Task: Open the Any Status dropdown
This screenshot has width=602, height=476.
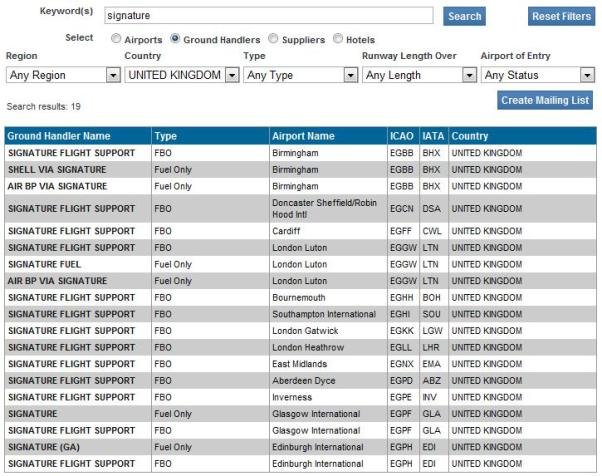Action: 538,75
